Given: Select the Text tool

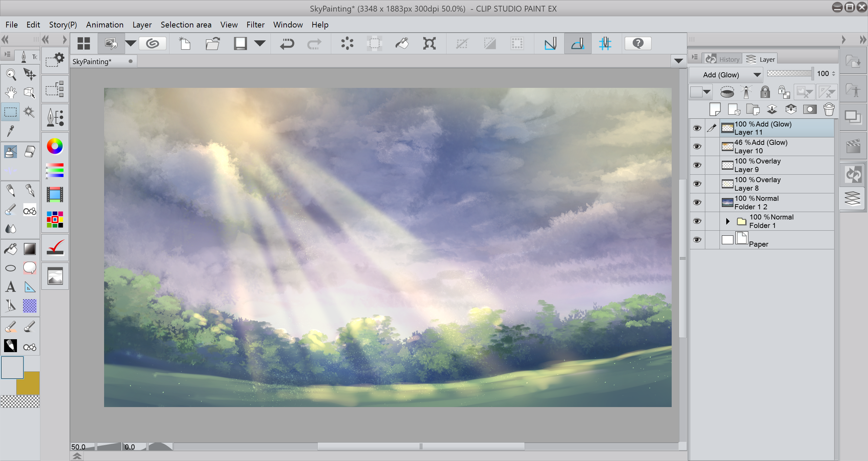Looking at the screenshot, I should (x=11, y=287).
